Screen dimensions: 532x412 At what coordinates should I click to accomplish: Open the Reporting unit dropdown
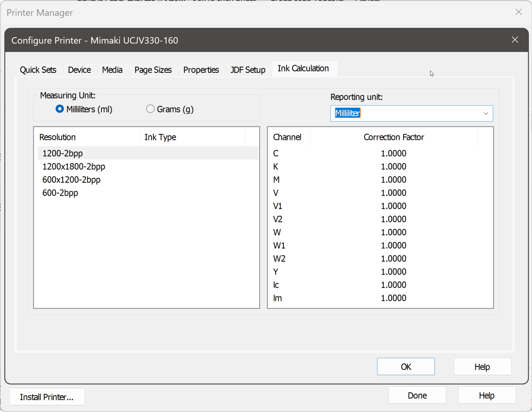tap(486, 114)
